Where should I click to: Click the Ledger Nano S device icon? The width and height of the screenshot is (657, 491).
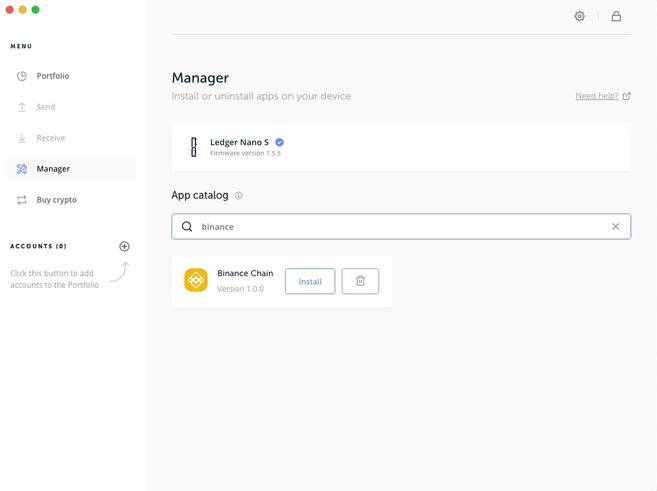193,147
